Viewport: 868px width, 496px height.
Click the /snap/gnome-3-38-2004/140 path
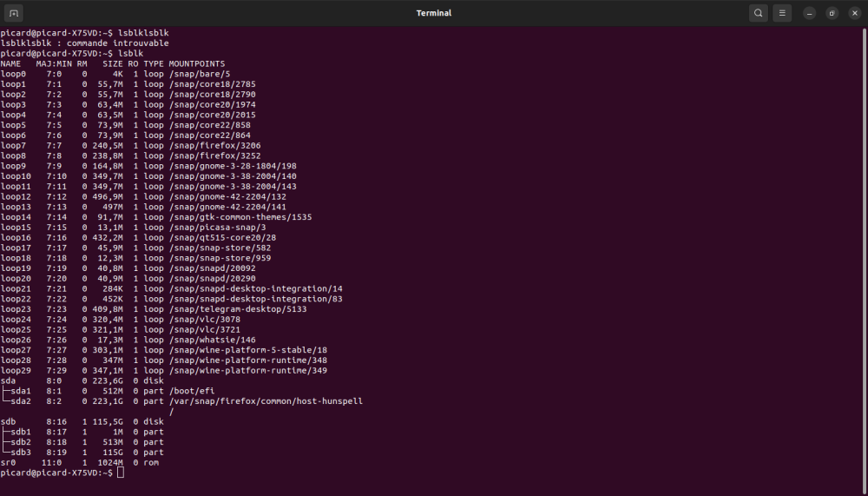(233, 176)
